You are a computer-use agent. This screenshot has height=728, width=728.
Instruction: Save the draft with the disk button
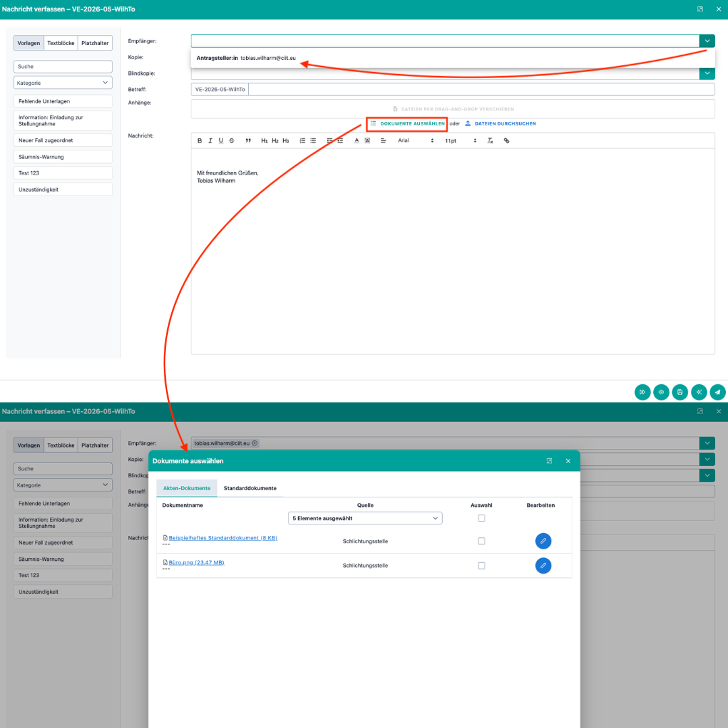tap(679, 392)
